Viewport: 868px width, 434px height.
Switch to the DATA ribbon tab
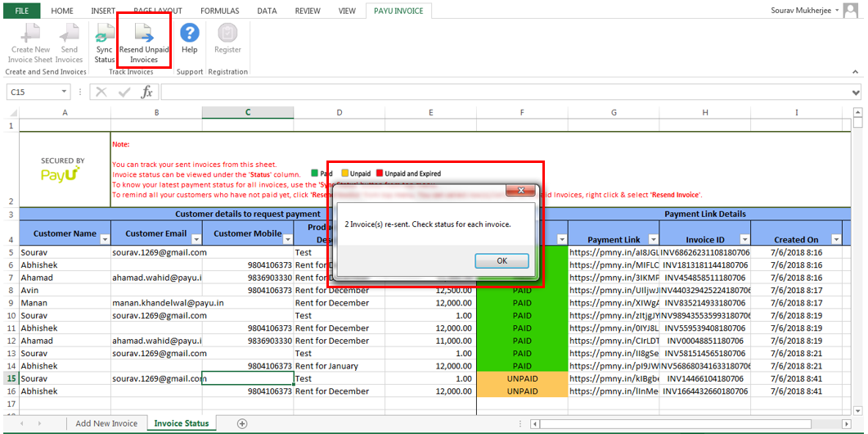268,11
